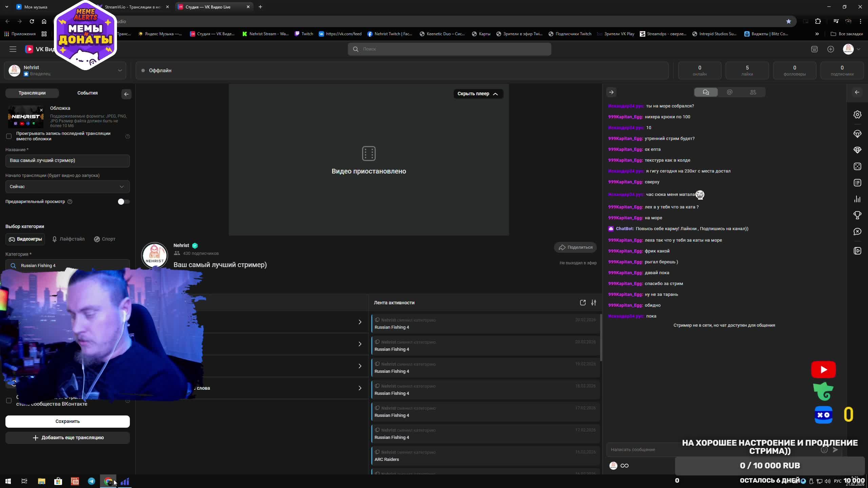Switch to chat mentions @ view
868x488 pixels.
(730, 92)
